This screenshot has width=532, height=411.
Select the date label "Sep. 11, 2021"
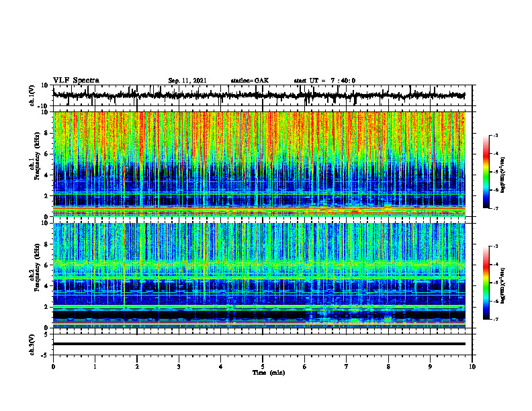[x=187, y=81]
